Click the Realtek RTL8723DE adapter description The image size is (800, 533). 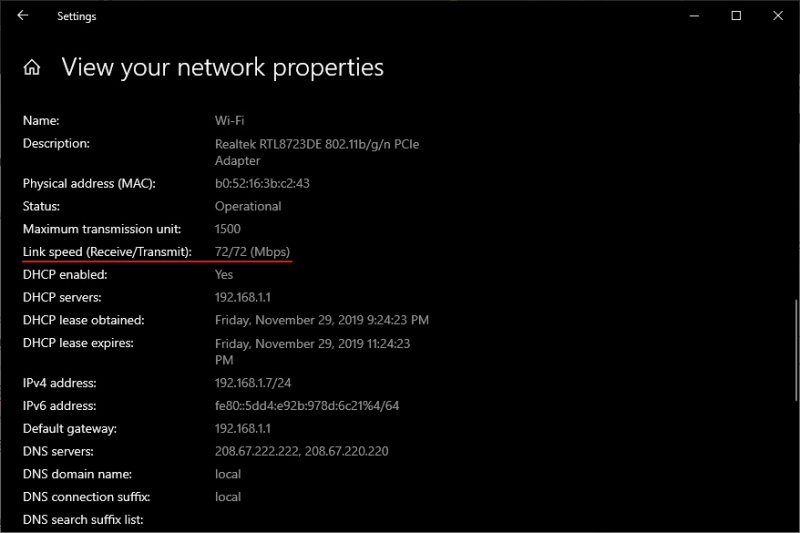[x=317, y=152]
